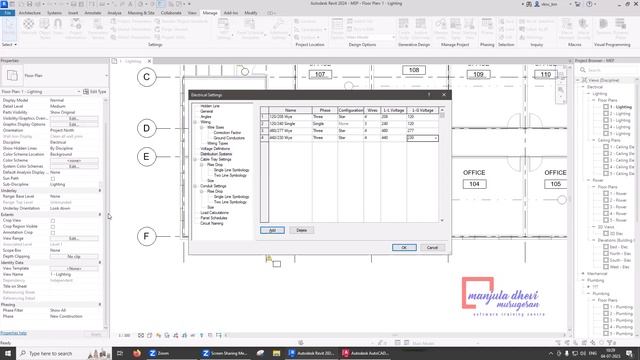Open the Annotate ribbon tab
The width and height of the screenshot is (640, 360).
coord(93,13)
